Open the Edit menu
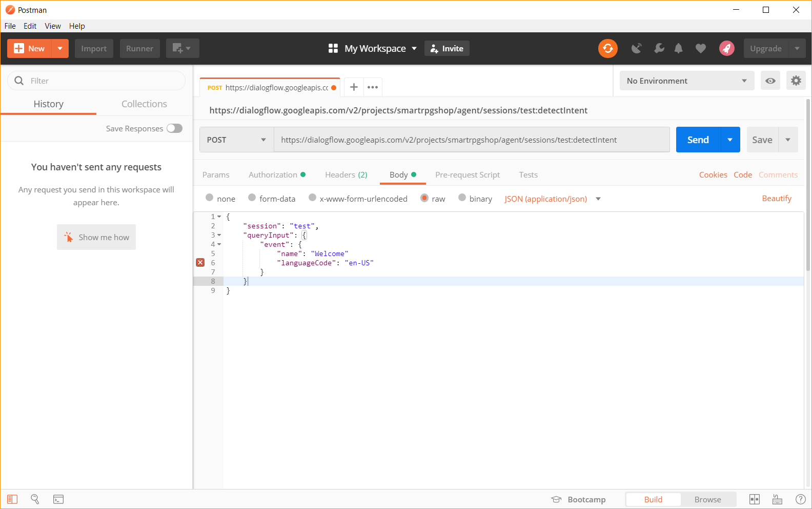The width and height of the screenshot is (812, 509). 30,26
